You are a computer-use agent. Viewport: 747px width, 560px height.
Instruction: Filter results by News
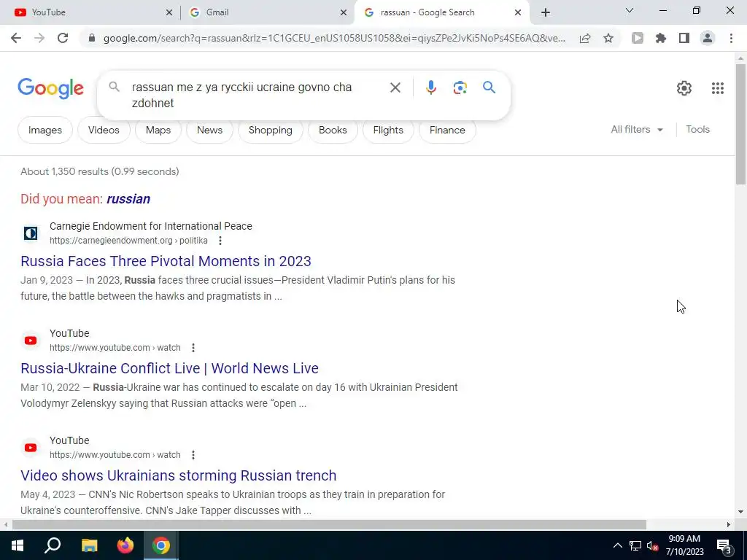209,130
